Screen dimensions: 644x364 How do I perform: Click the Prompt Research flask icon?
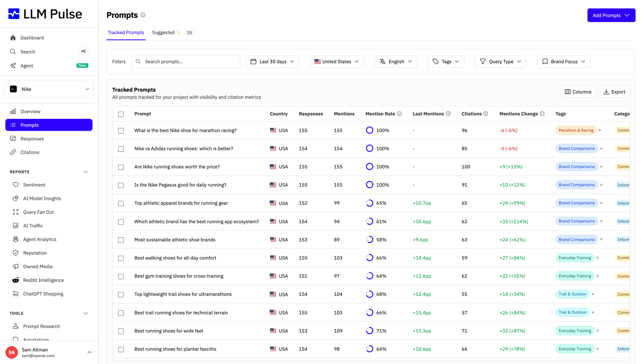(x=16, y=326)
